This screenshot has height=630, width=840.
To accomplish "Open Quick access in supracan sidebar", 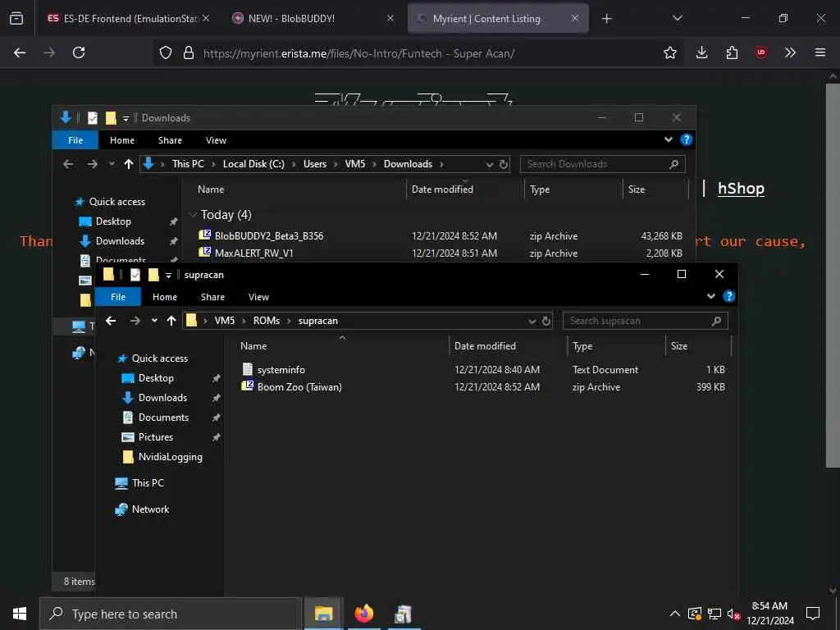I will (160, 358).
